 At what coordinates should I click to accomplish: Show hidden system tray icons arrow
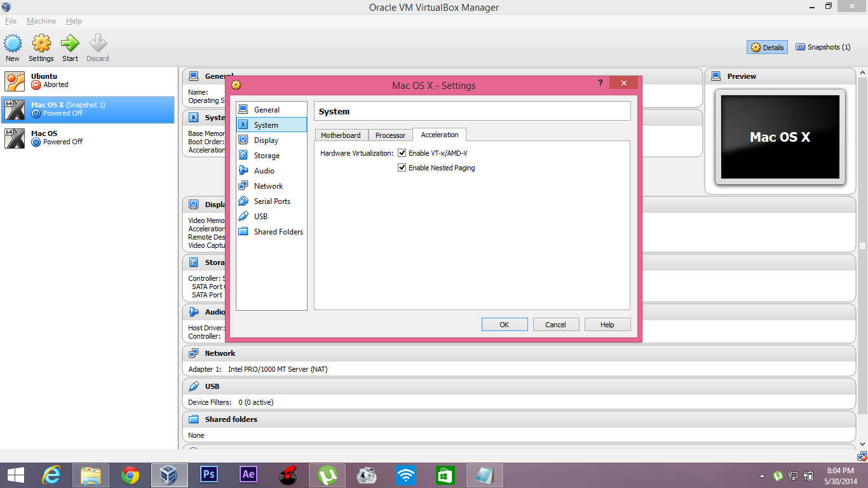click(x=762, y=476)
